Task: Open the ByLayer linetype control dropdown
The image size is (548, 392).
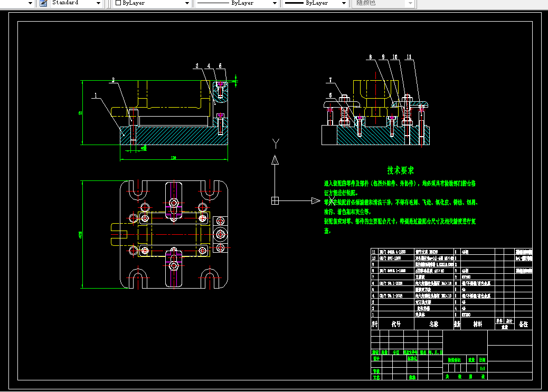Action: [275, 3]
